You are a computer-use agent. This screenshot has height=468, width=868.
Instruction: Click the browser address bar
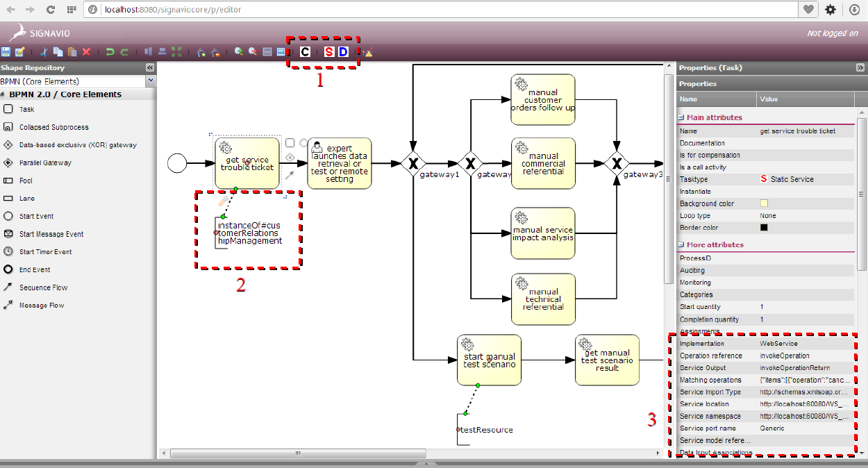click(x=442, y=10)
